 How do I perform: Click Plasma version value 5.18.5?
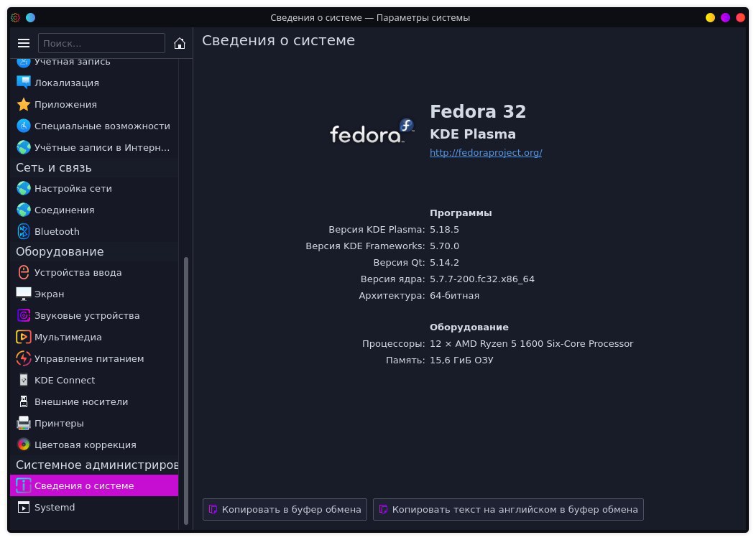click(444, 230)
